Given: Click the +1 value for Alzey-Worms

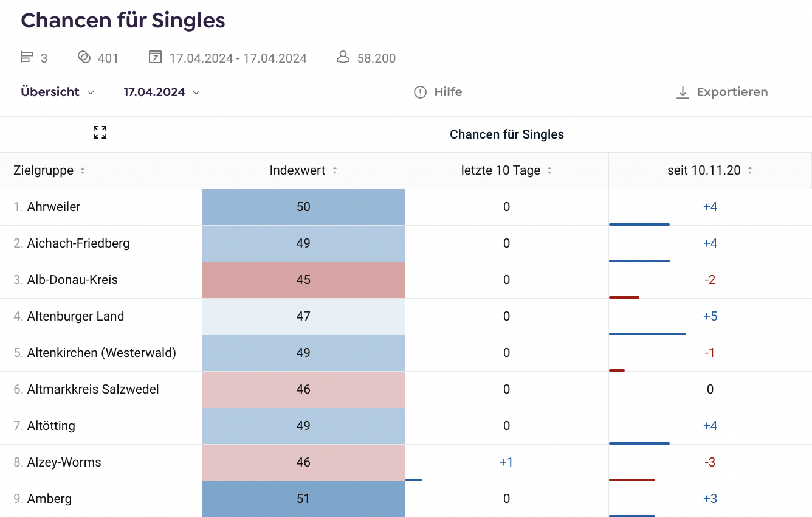Looking at the screenshot, I should (506, 462).
